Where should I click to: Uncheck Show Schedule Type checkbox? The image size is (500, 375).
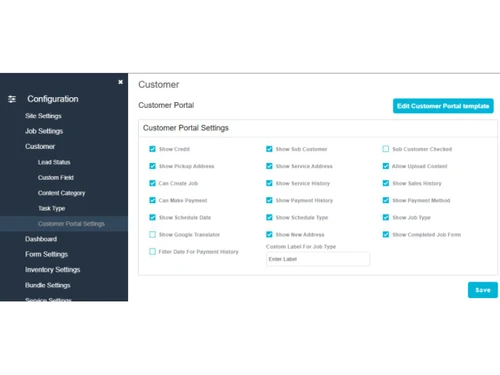(269, 217)
